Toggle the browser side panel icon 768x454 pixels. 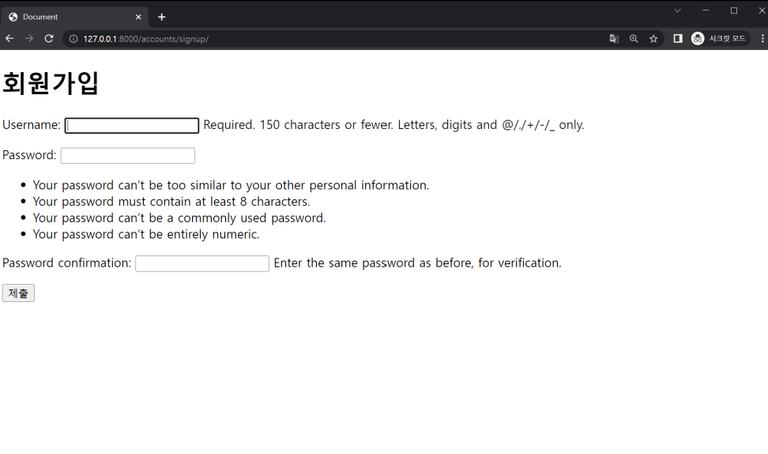point(678,39)
